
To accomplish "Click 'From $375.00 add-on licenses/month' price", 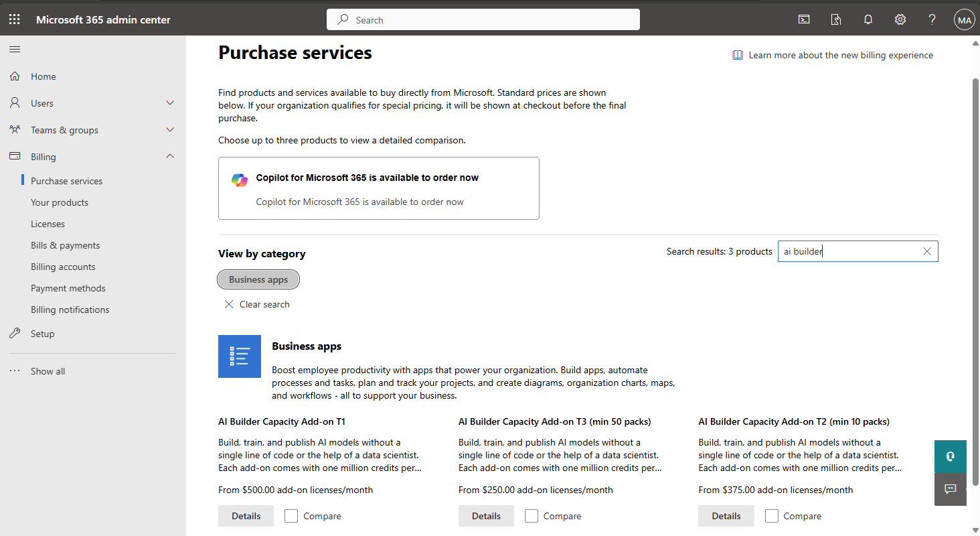I will [x=776, y=490].
